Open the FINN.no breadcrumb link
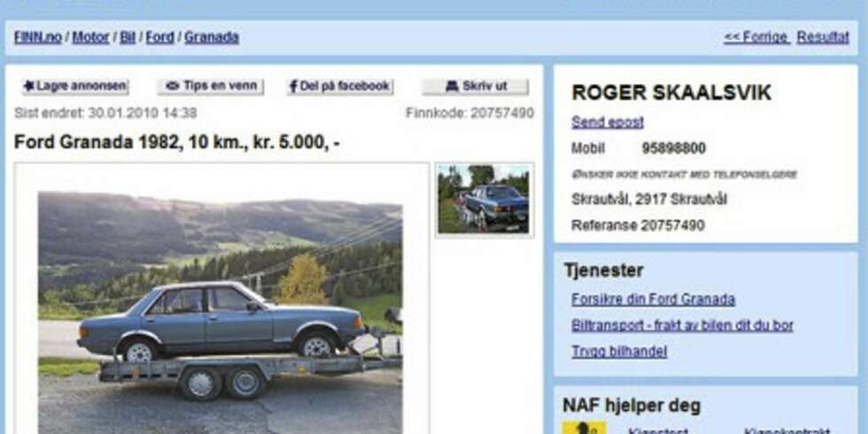The width and height of the screenshot is (868, 434). click(x=37, y=37)
